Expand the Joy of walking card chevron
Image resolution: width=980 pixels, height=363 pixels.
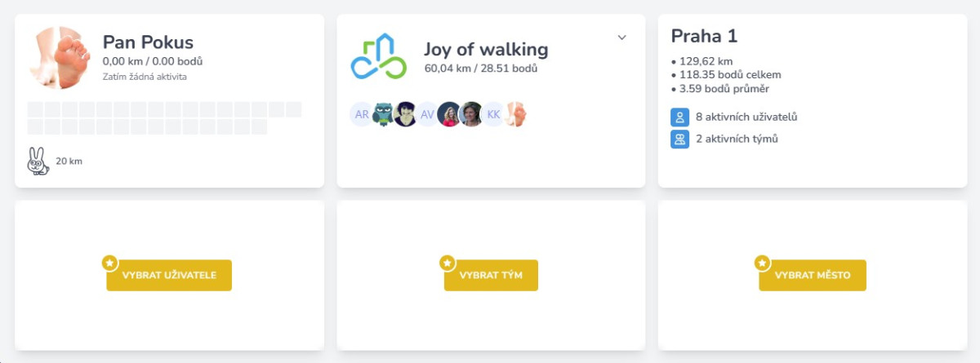point(621,38)
